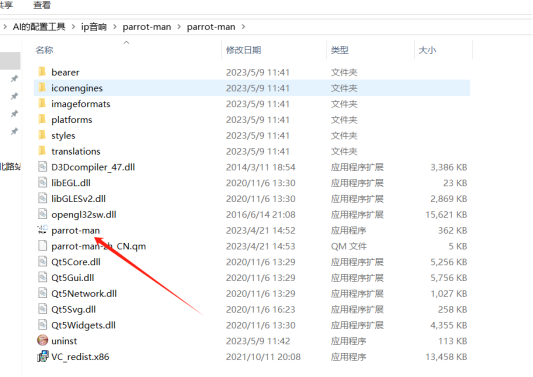The width and height of the screenshot is (533, 377).
Task: Expand arrow between the two parrot-man breadcrumbs
Action: pyautogui.click(x=179, y=27)
